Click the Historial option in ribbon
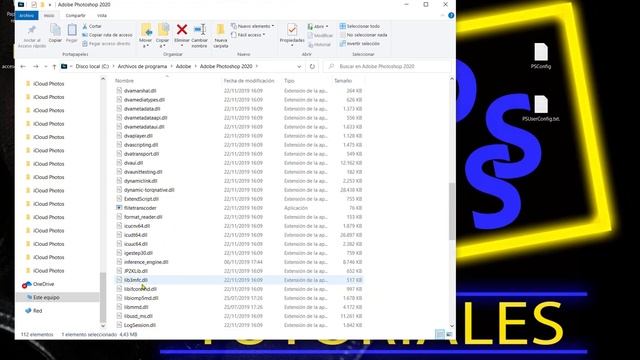Viewport: 640px width, 360px height. pos(319,44)
